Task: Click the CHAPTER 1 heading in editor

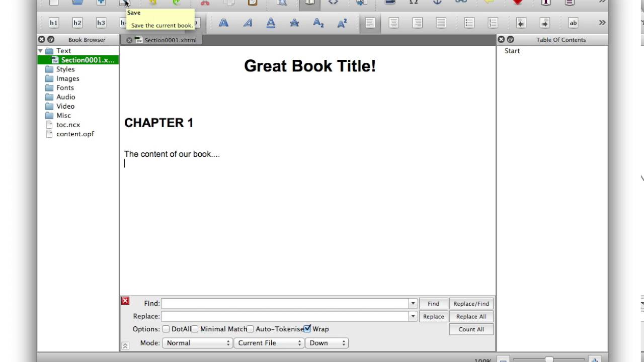Action: [158, 123]
